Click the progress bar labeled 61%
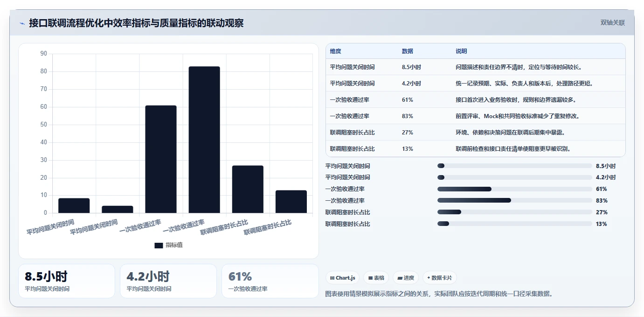Screen dimensions: 644x317 [515, 189]
